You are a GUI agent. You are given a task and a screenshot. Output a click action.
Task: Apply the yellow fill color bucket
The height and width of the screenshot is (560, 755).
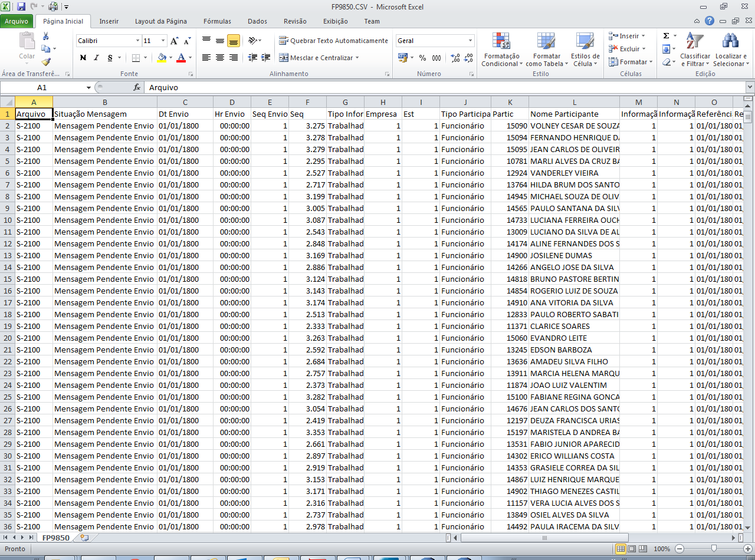tap(162, 58)
